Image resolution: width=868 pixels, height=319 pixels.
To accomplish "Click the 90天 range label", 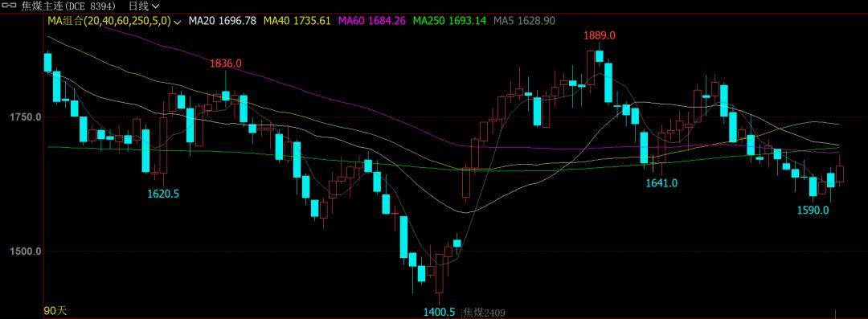I will tap(55, 311).
